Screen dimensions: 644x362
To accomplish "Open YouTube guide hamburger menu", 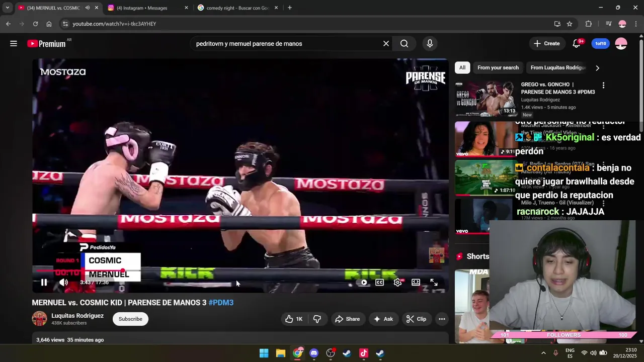I will (x=14, y=44).
